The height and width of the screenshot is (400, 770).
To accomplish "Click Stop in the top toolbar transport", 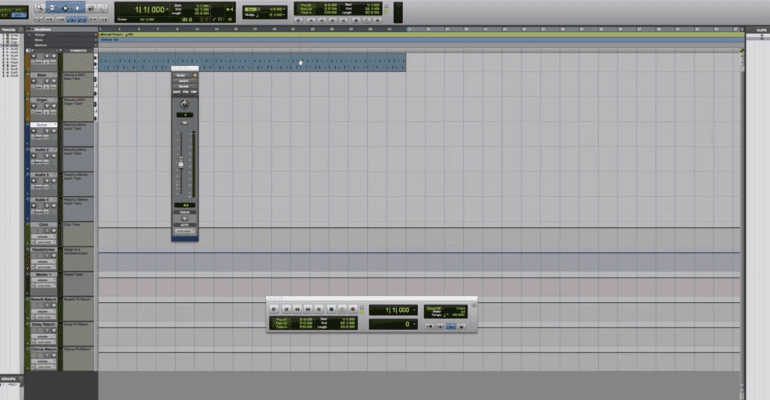I will [356, 20].
